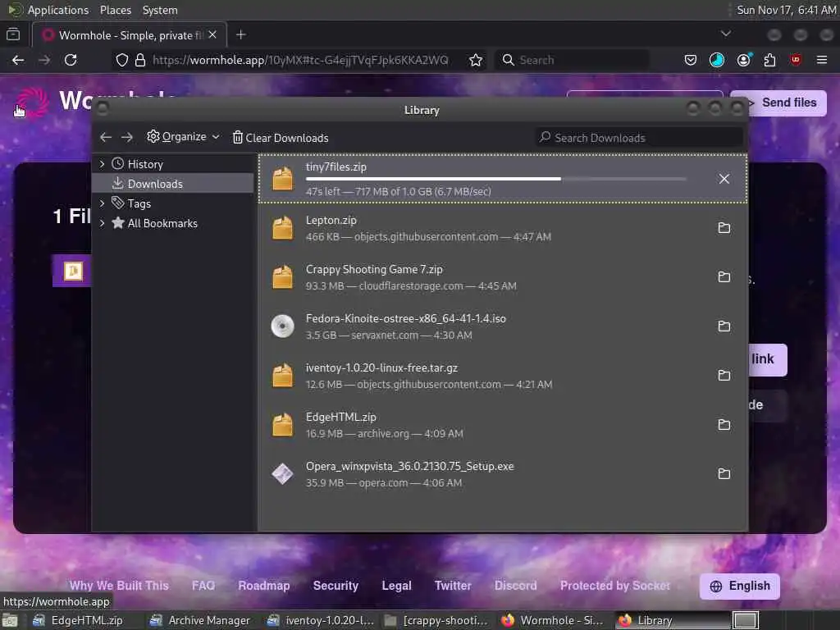Select the tiny7files.zip archive icon
The height and width of the screenshot is (630, 840).
[x=282, y=178]
